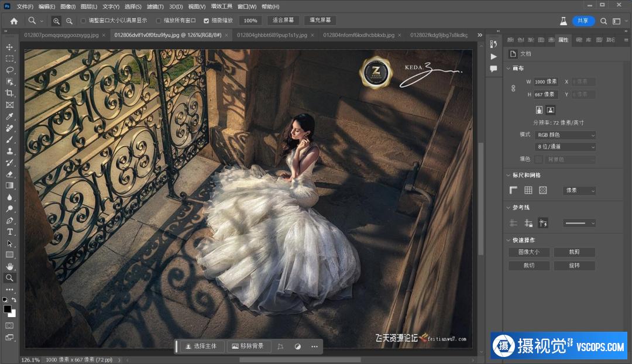This screenshot has width=632, height=364.
Task: Select the Lasso tool
Action: point(10,70)
